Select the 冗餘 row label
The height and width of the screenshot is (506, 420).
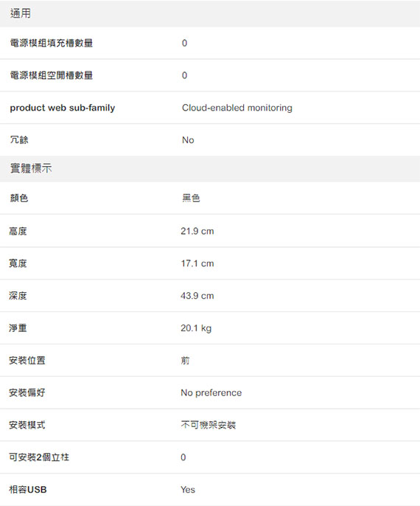[19, 139]
